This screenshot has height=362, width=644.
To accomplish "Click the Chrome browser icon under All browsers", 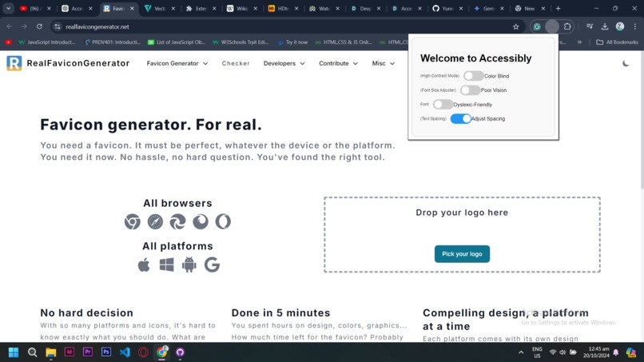I will tap(133, 222).
